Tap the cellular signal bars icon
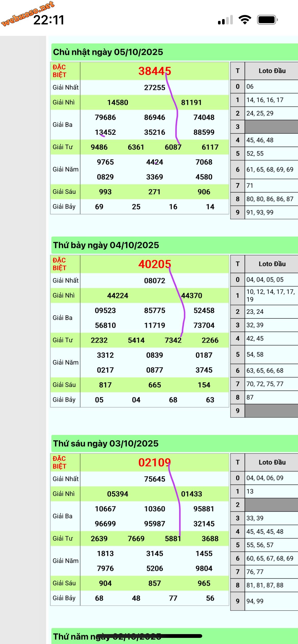 [x=225, y=20]
